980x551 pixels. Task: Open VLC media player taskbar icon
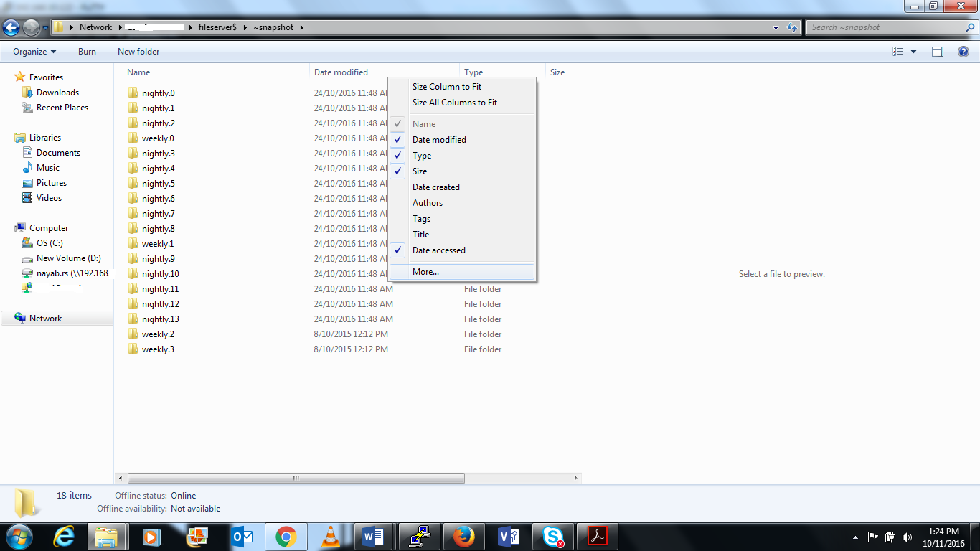[x=330, y=537]
